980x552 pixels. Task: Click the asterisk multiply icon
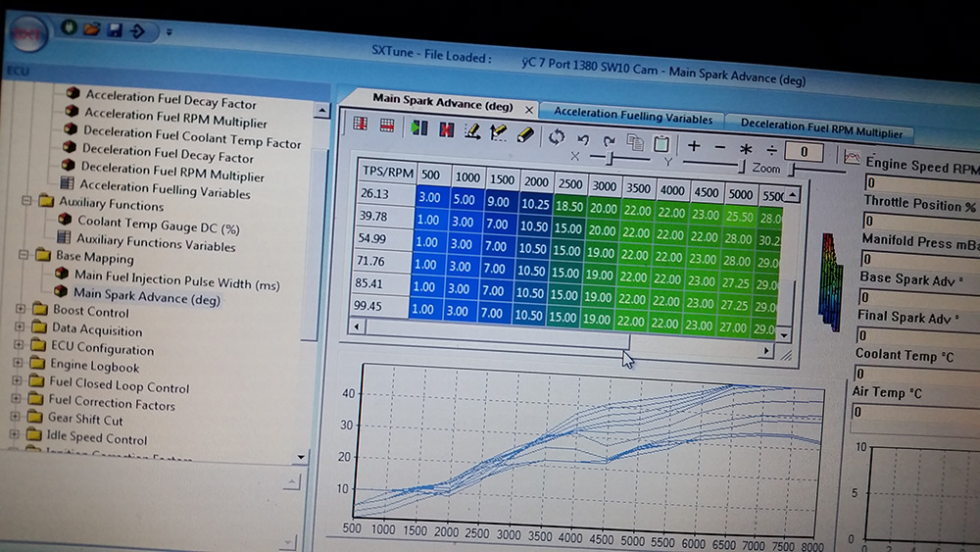click(746, 149)
